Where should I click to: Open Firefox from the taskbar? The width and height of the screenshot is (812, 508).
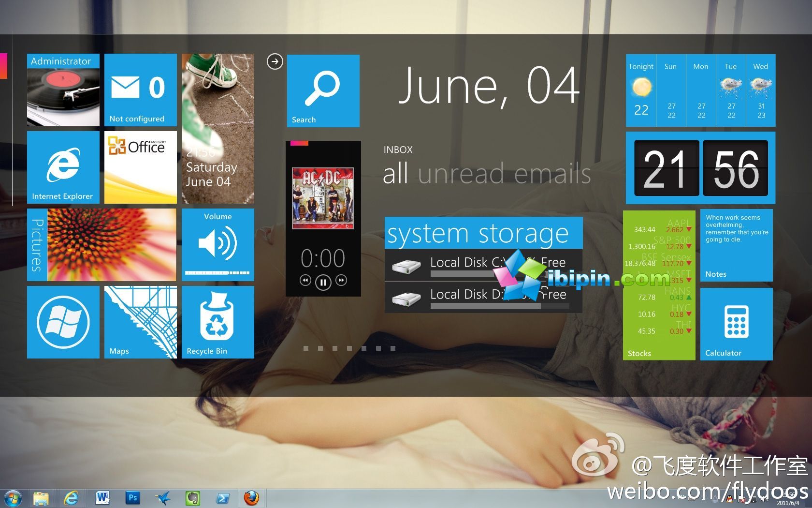[251, 497]
